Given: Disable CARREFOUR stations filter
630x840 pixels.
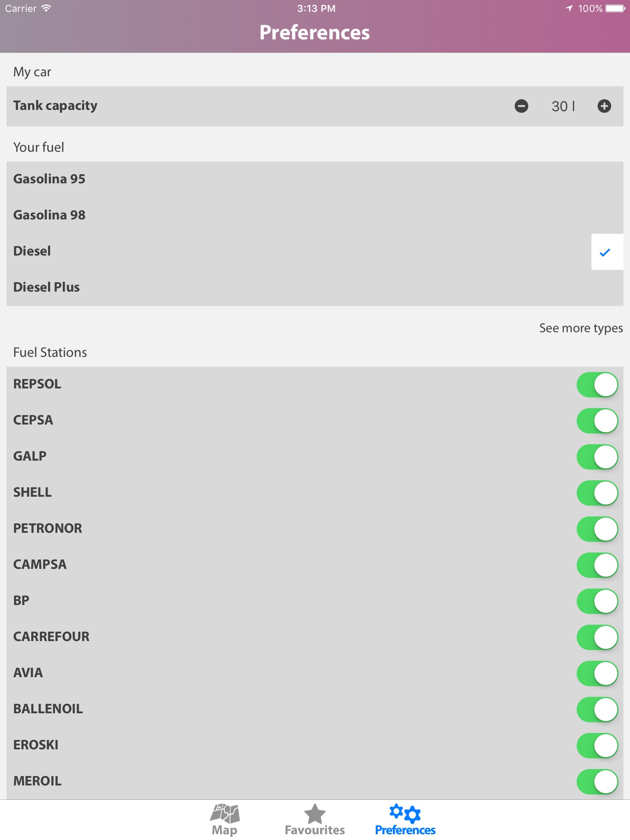Looking at the screenshot, I should click(597, 637).
